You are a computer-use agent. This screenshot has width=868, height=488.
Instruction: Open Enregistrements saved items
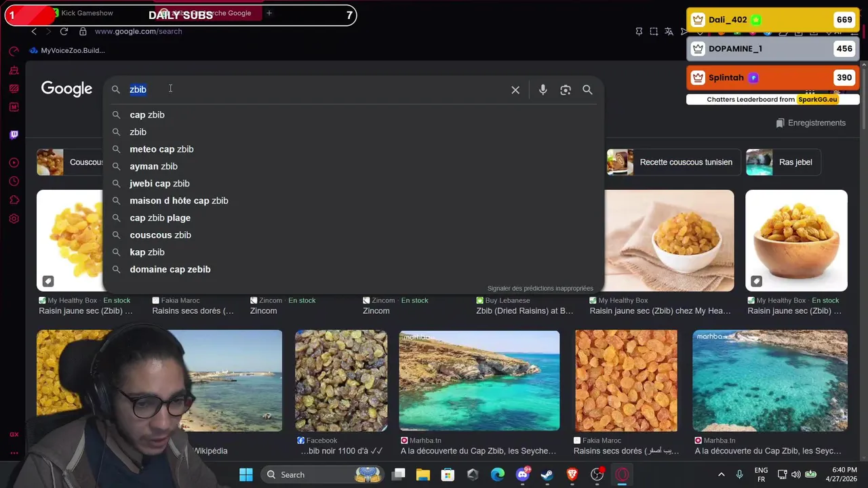(810, 123)
